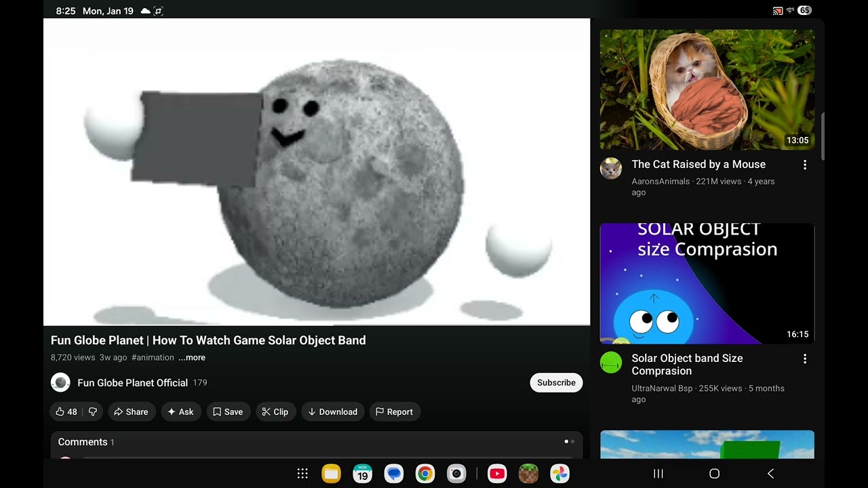Create a Clip from this video
The width and height of the screenshot is (868, 488).
275,411
